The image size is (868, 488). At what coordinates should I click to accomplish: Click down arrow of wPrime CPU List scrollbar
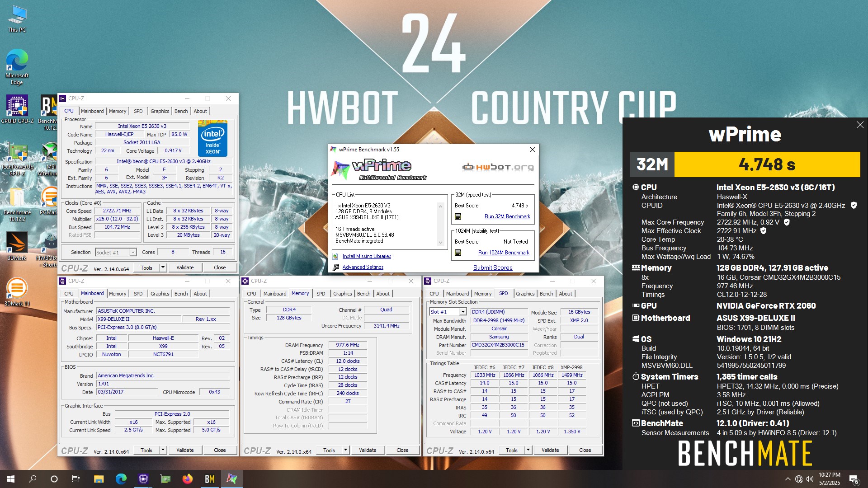(440, 243)
